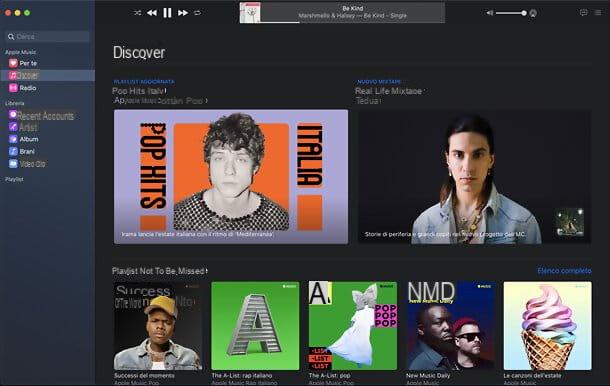This screenshot has width=610, height=386.
Task: Click Le canzoni dell'estate title text
Action: (532, 375)
